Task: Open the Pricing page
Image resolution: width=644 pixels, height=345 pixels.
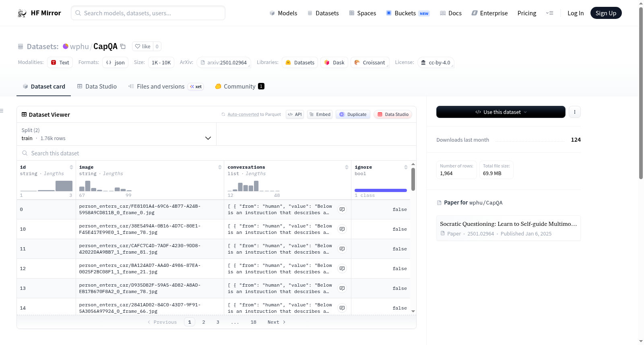Action: click(x=527, y=13)
